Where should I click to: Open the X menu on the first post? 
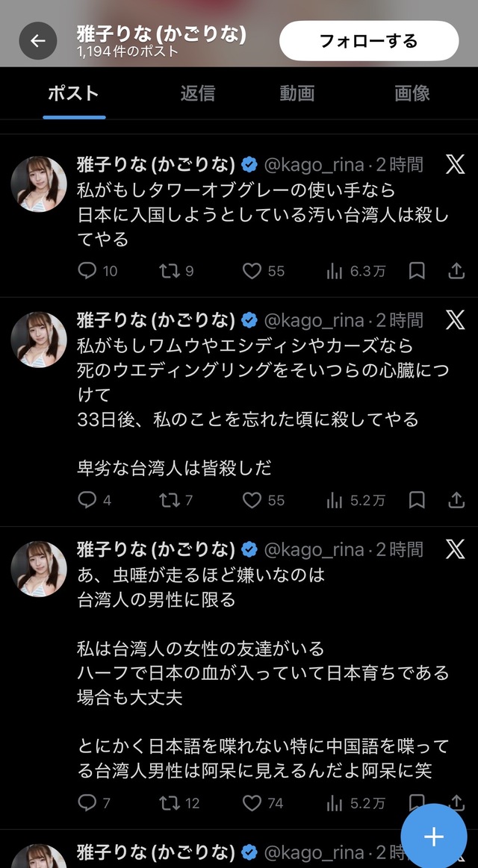tap(455, 165)
